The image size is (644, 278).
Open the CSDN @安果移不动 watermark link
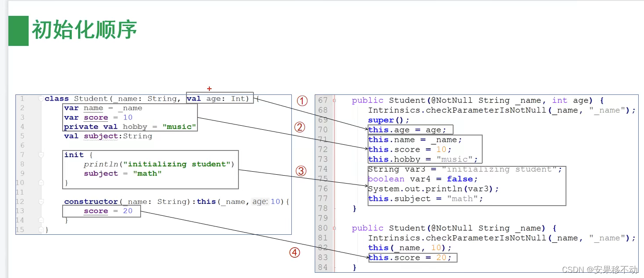pyautogui.click(x=601, y=269)
